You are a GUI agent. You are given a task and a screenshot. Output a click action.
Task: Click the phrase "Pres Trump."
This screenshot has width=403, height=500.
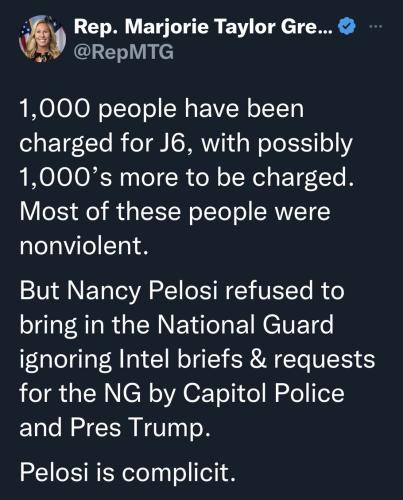coord(140,428)
